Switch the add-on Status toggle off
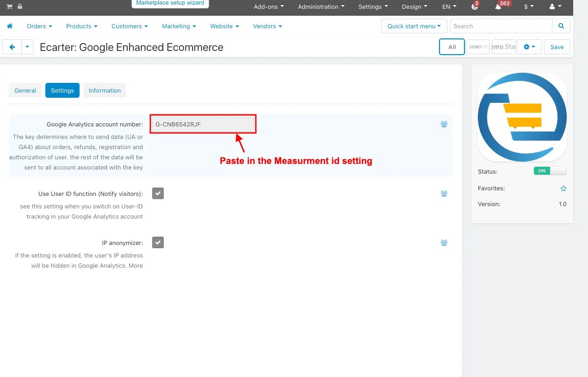The width and height of the screenshot is (588, 377). [x=550, y=171]
